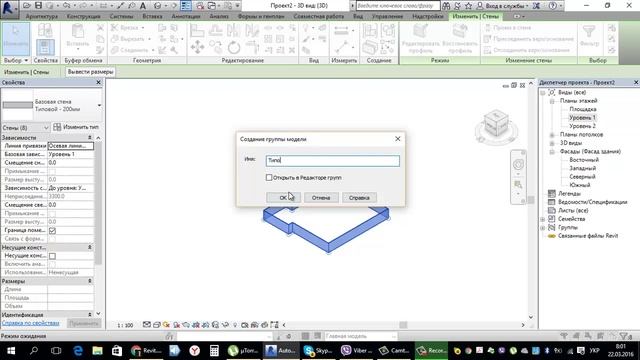Open the Изменить | Стены tab
Image resolution: width=640 pixels, height=360 pixels.
(476, 16)
